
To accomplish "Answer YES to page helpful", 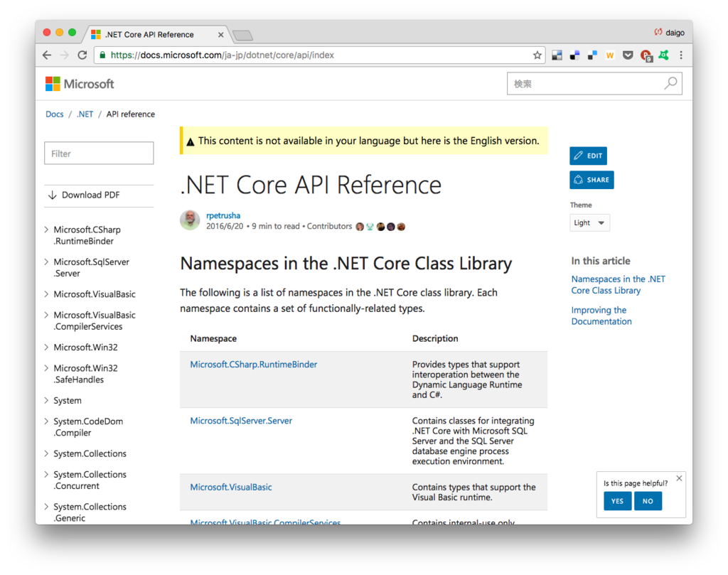I will (617, 501).
